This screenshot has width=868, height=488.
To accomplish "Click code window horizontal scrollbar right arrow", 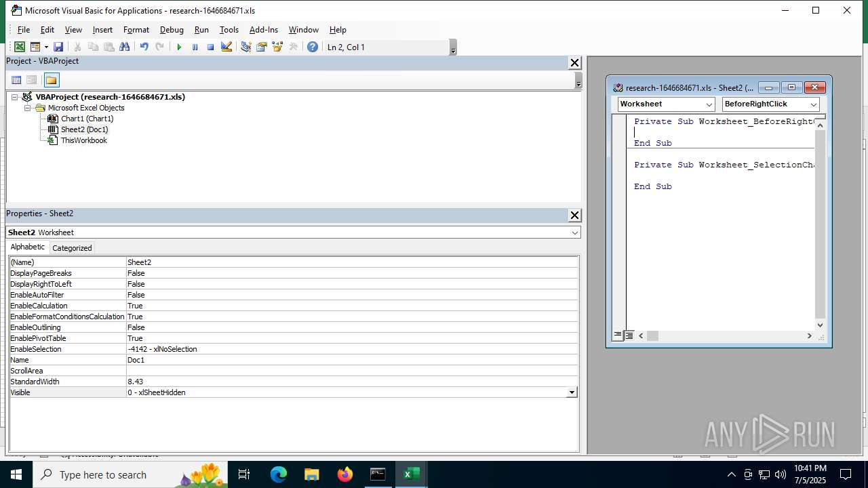I will (809, 335).
